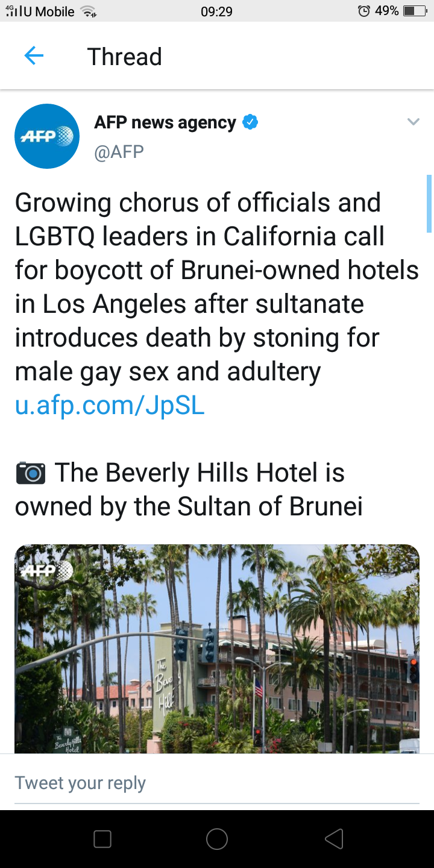
Task: Tap the @AFP handle
Action: [119, 151]
